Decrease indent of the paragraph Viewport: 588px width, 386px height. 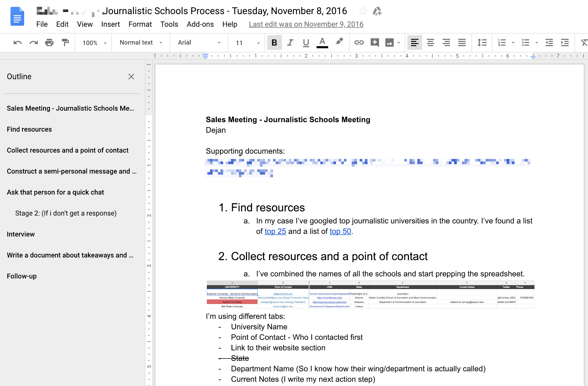click(x=549, y=42)
